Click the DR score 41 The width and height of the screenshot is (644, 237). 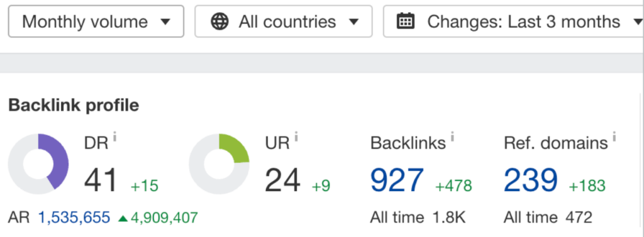click(101, 180)
